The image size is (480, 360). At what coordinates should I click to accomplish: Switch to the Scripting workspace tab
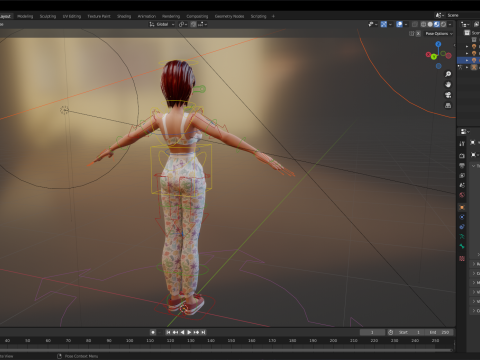(258, 16)
